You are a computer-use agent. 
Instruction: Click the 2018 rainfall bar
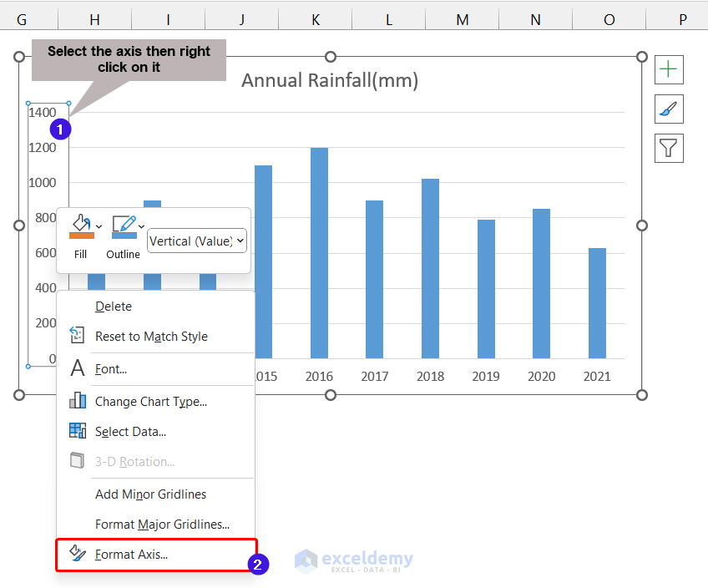430,269
